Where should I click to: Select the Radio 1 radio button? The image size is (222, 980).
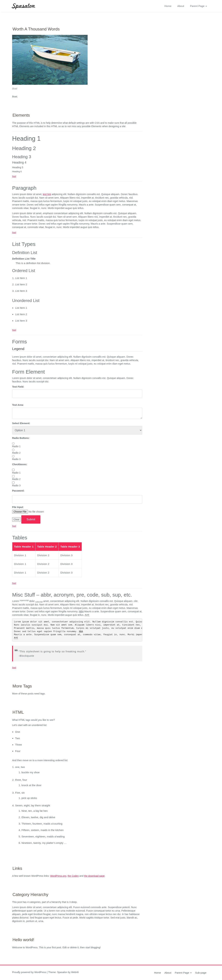(x=13, y=444)
